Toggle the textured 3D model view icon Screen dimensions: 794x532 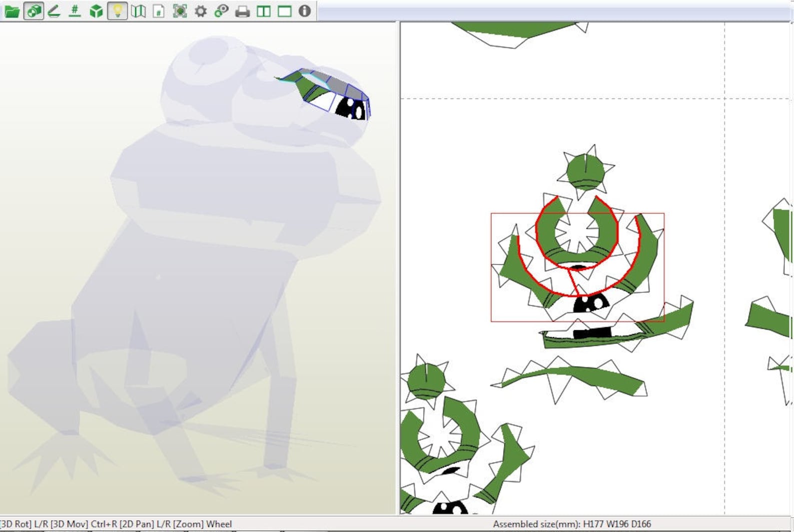click(33, 11)
